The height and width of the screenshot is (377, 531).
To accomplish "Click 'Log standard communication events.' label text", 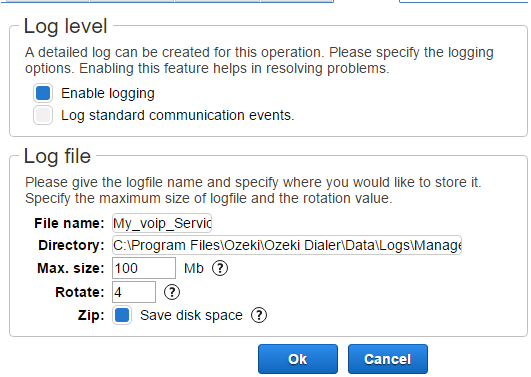I will tap(178, 116).
